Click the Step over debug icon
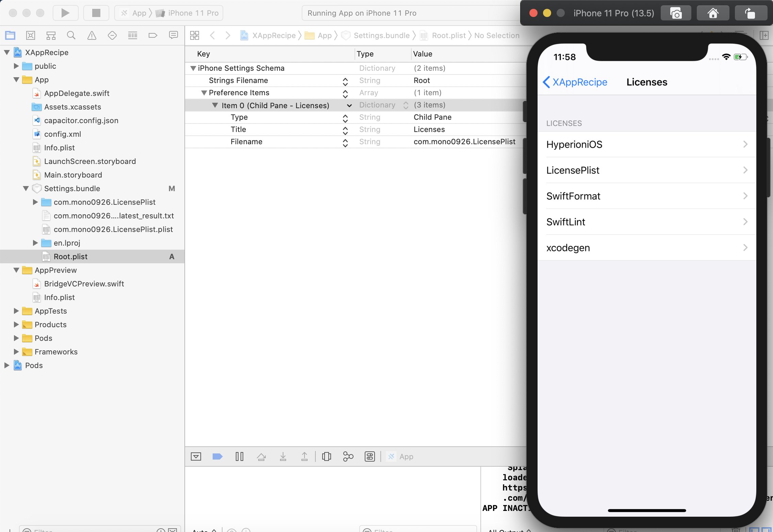773x532 pixels. pos(261,456)
